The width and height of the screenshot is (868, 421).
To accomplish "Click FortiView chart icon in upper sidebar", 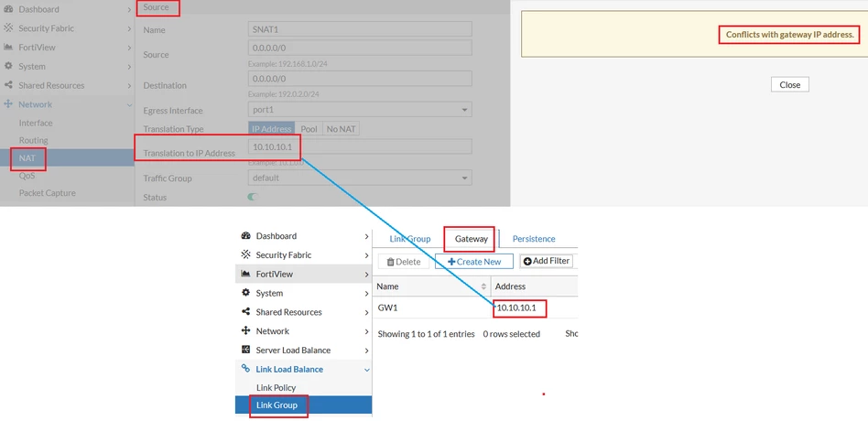I will tap(8, 47).
